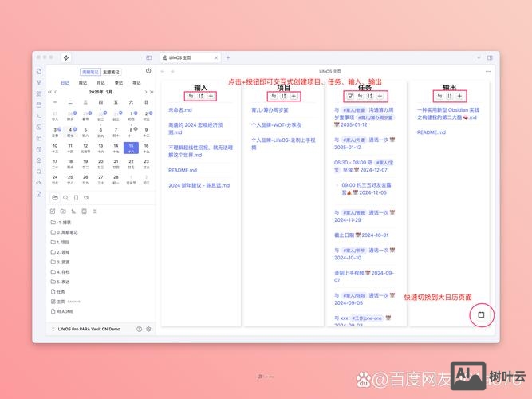This screenshot has height=399, width=532.
Task: Jump to previous year double arrow
Action: tap(50, 92)
